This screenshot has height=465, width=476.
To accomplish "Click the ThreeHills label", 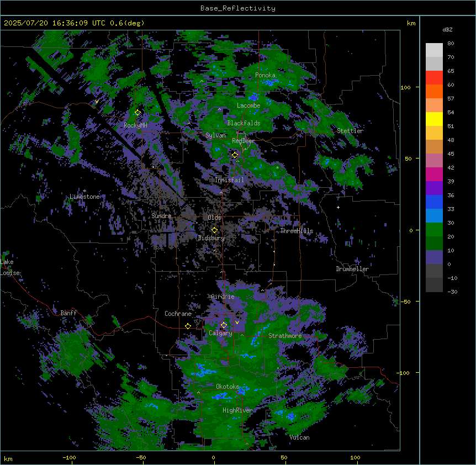I will (297, 231).
